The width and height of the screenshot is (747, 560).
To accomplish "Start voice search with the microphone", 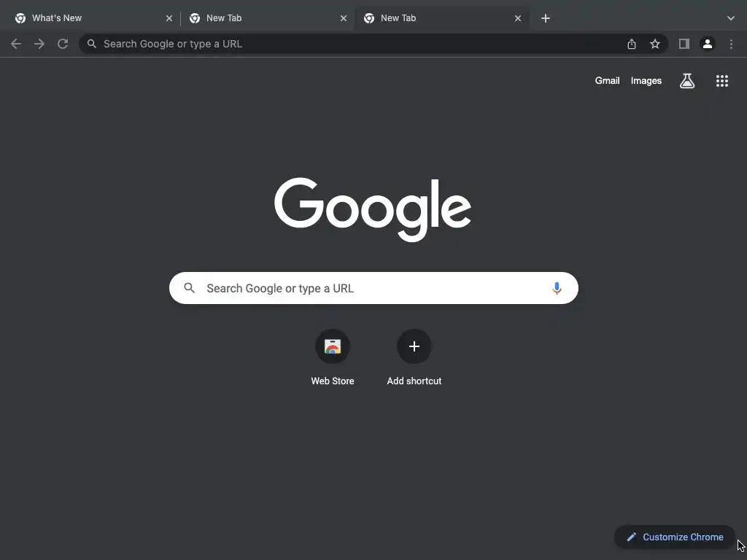I will pos(557,288).
